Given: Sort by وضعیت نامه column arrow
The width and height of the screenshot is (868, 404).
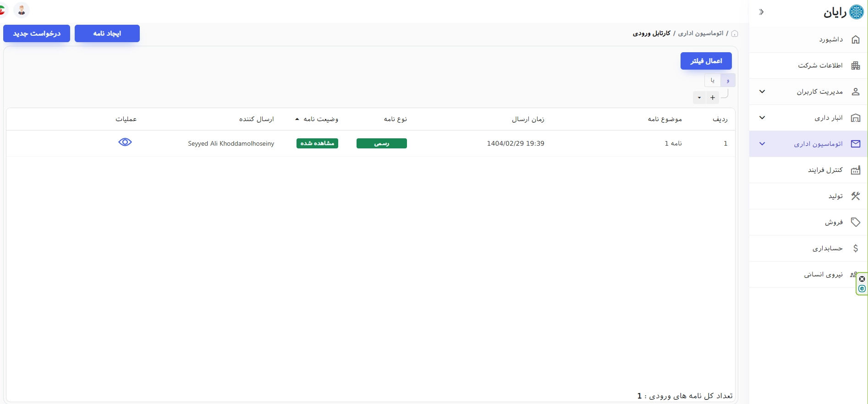Looking at the screenshot, I should [x=297, y=119].
